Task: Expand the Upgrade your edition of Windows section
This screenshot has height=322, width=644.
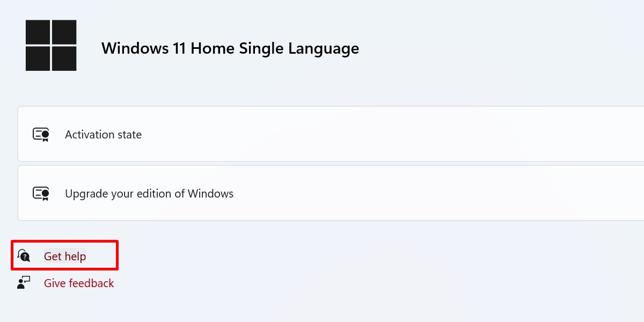Action: (x=322, y=193)
